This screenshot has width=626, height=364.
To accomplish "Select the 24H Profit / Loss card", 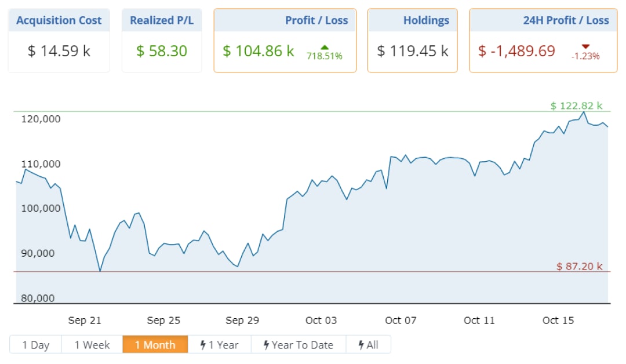I will point(543,41).
